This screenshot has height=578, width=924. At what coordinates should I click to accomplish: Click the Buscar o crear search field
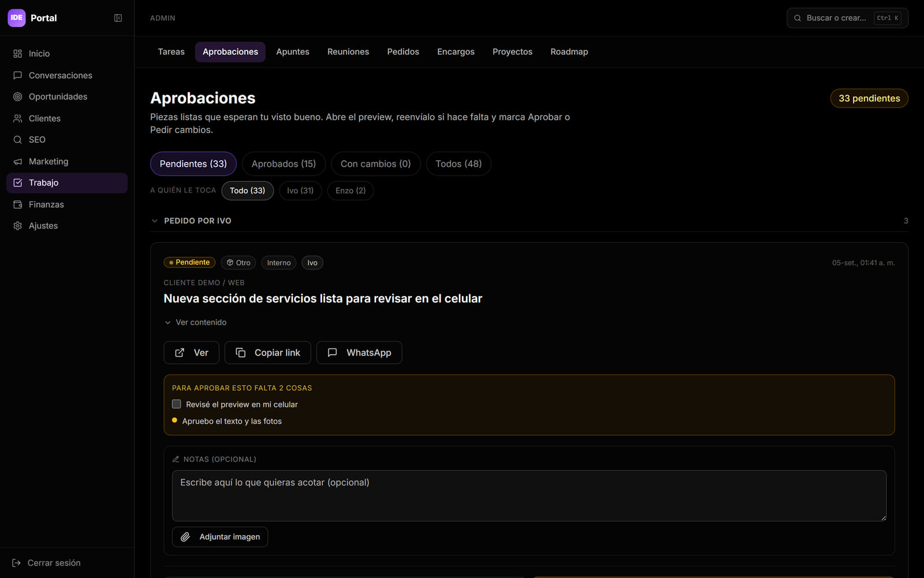(x=847, y=18)
